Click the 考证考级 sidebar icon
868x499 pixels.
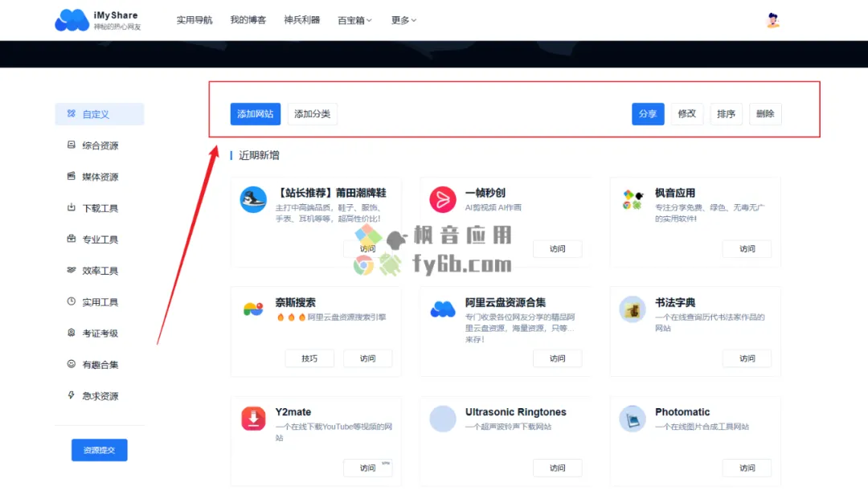72,333
